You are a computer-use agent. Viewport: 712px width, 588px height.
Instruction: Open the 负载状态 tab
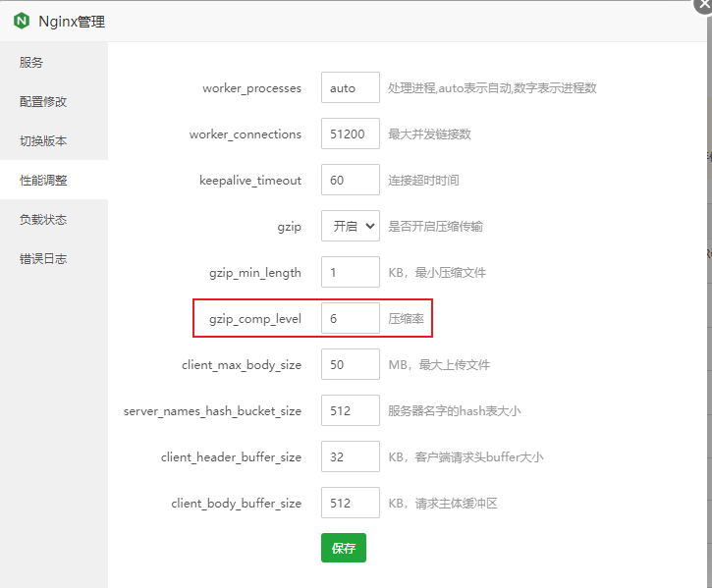click(43, 220)
